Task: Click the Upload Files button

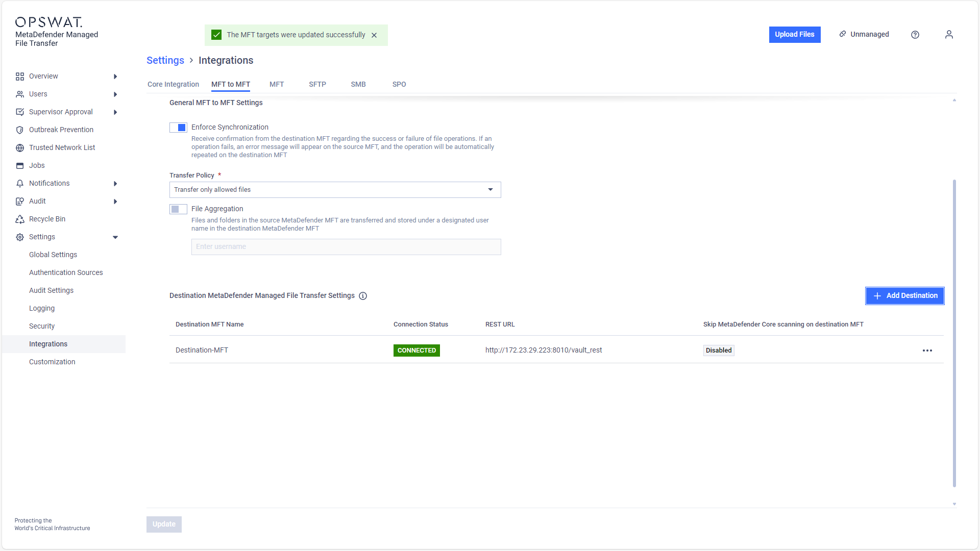Action: (x=795, y=35)
